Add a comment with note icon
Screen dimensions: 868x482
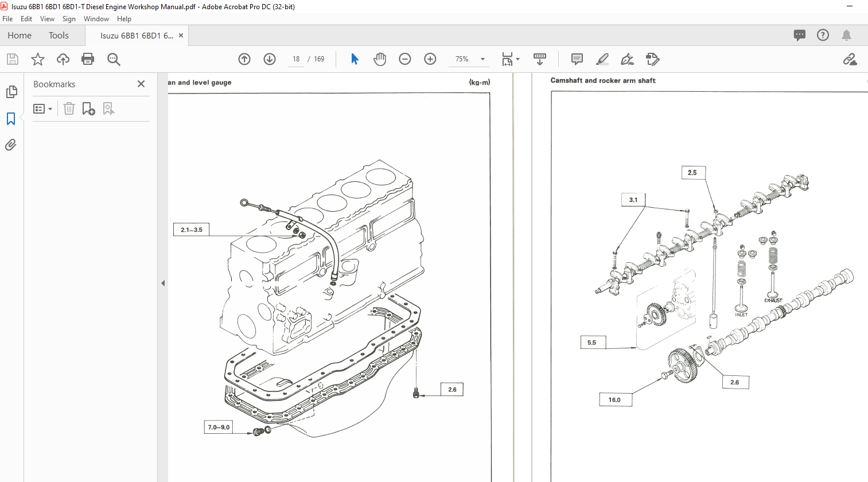[577, 59]
